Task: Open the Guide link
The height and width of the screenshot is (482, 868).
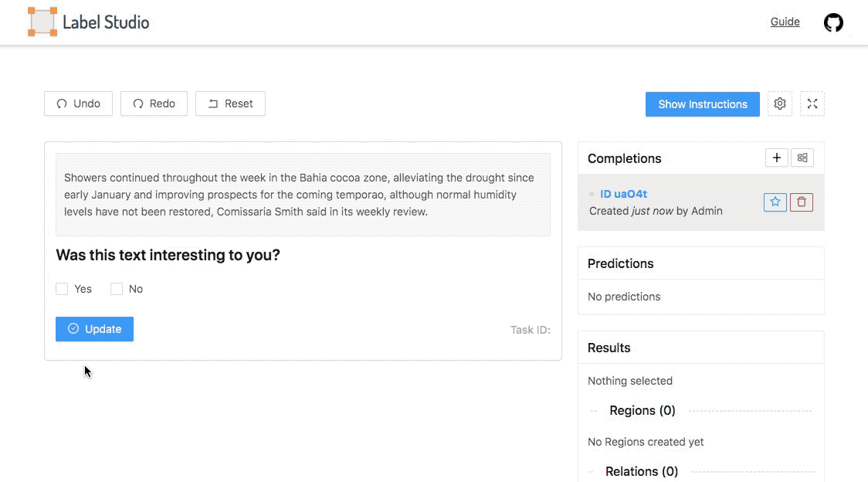Action: (785, 22)
